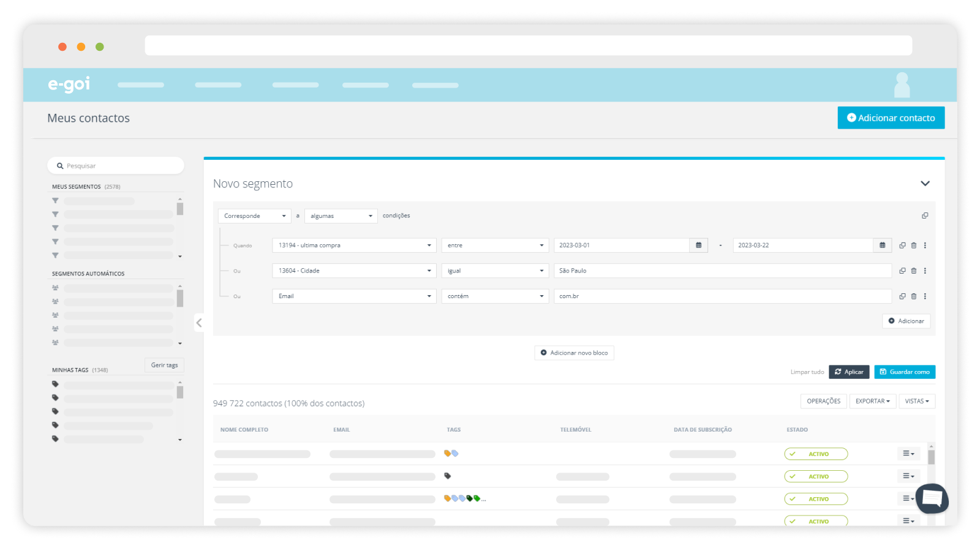
Task: Open the VISTAS menu
Action: 917,402
